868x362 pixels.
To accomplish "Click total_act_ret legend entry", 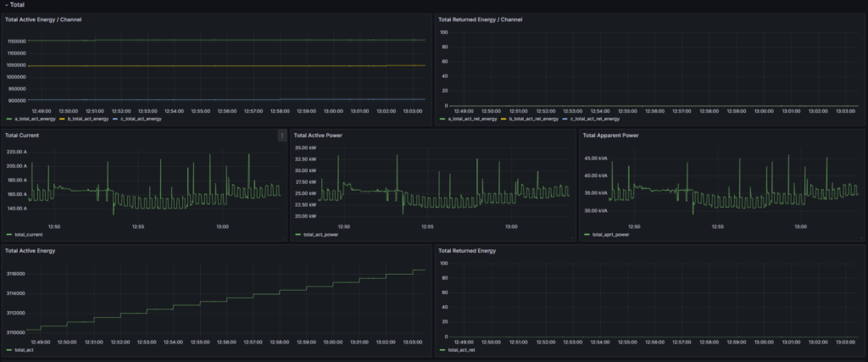I will 461,349.
